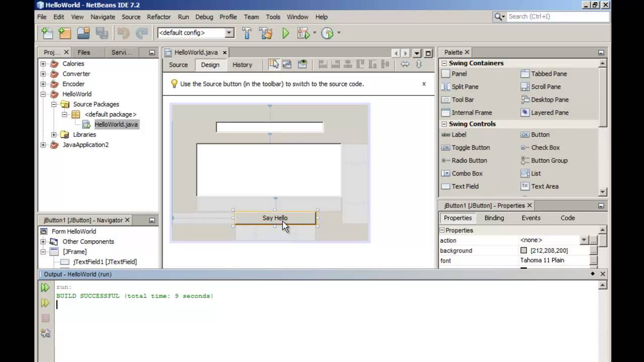
Task: Activate Connection Mode in the form designer
Action: click(x=287, y=64)
